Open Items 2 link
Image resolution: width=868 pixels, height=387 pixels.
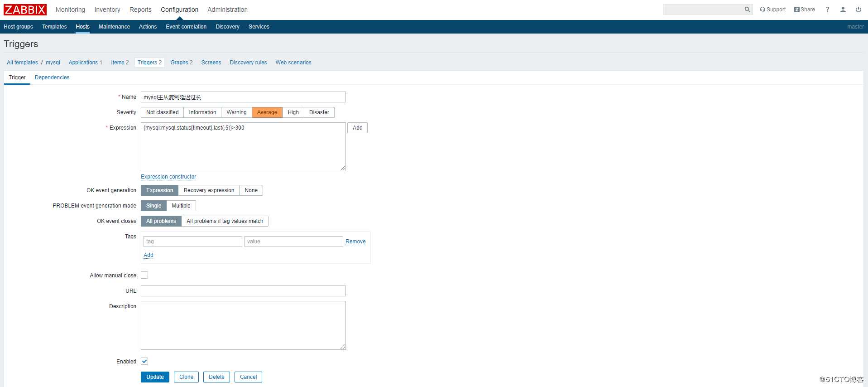tap(120, 63)
